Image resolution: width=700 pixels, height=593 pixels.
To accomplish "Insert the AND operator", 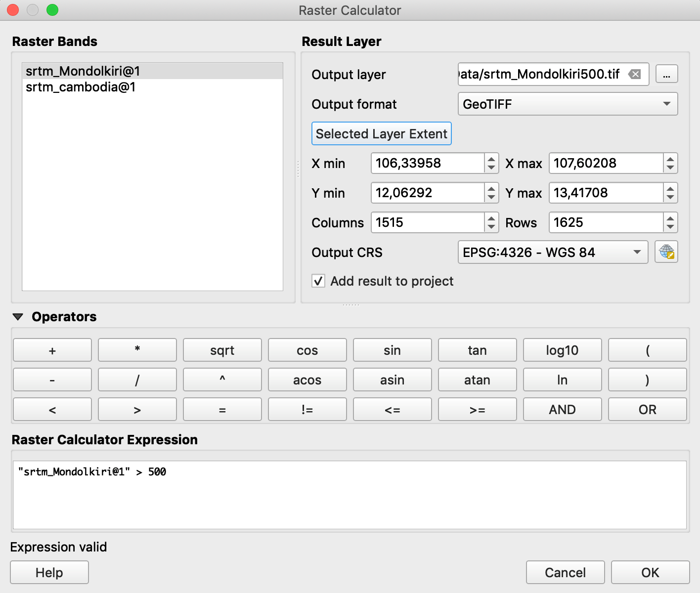I will (x=562, y=410).
